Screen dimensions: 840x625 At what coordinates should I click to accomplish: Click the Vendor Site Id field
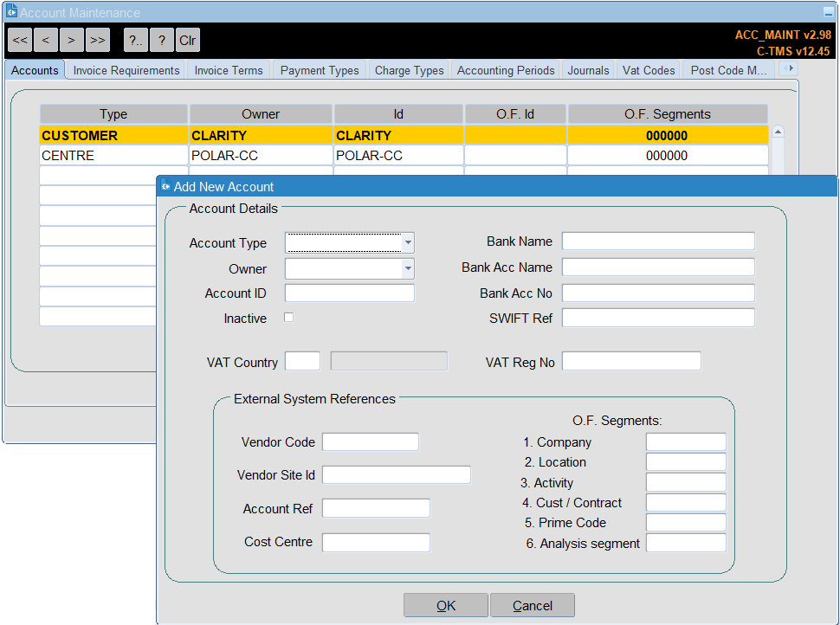397,474
